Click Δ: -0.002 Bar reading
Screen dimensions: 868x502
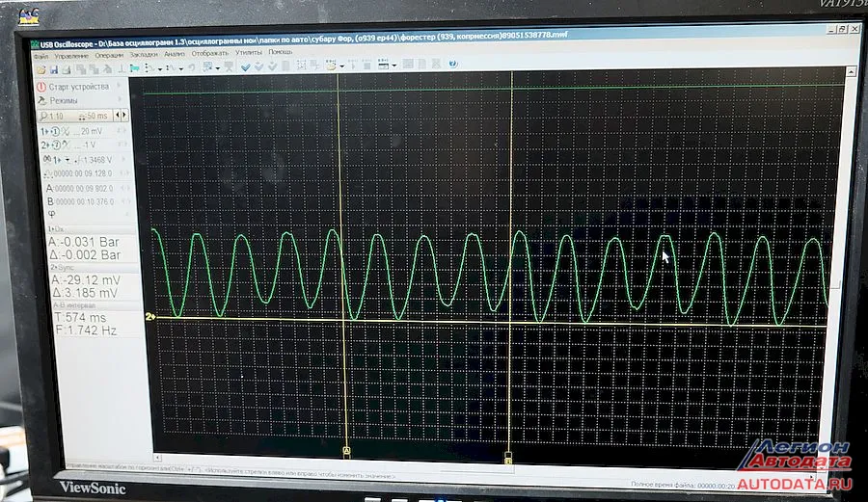click(x=85, y=255)
